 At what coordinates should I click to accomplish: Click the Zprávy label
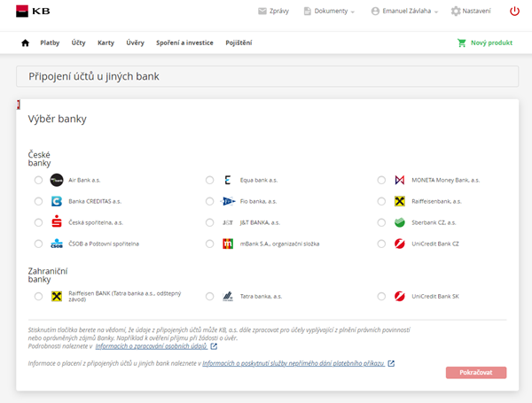pos(279,12)
